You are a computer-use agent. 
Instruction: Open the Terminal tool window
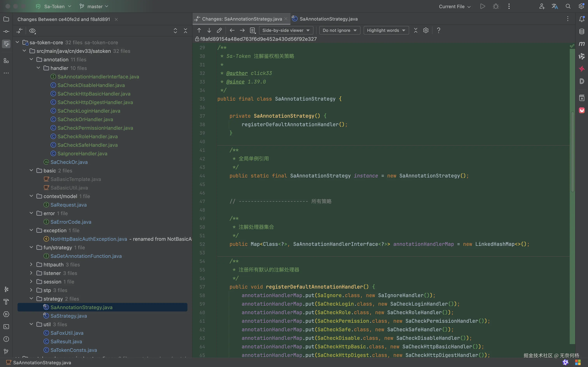pos(6,327)
